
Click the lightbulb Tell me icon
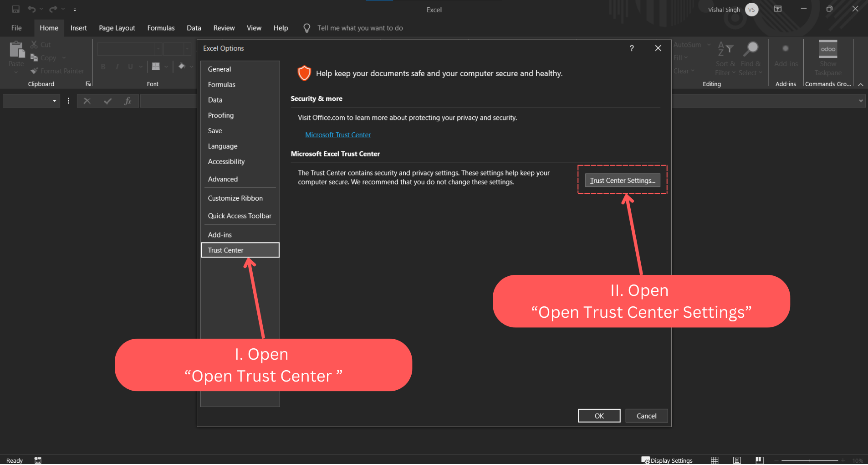(307, 28)
